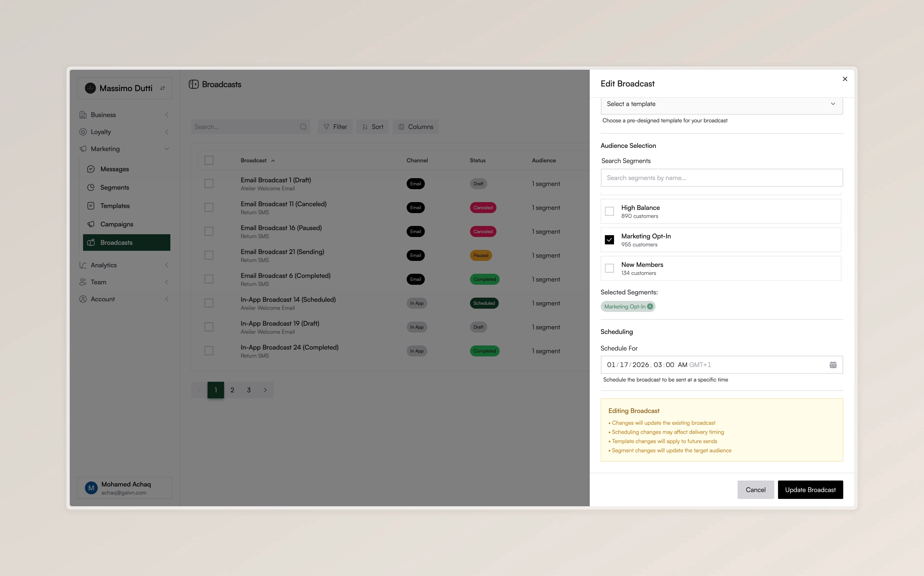Click the Update Broadcast button
Screen dimensions: 924x576
click(x=810, y=490)
